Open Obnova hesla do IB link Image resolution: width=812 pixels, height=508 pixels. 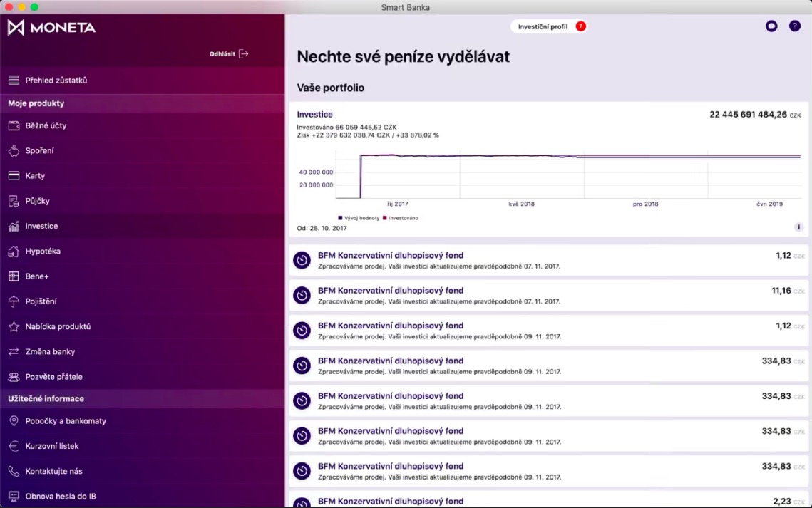[x=143, y=496]
